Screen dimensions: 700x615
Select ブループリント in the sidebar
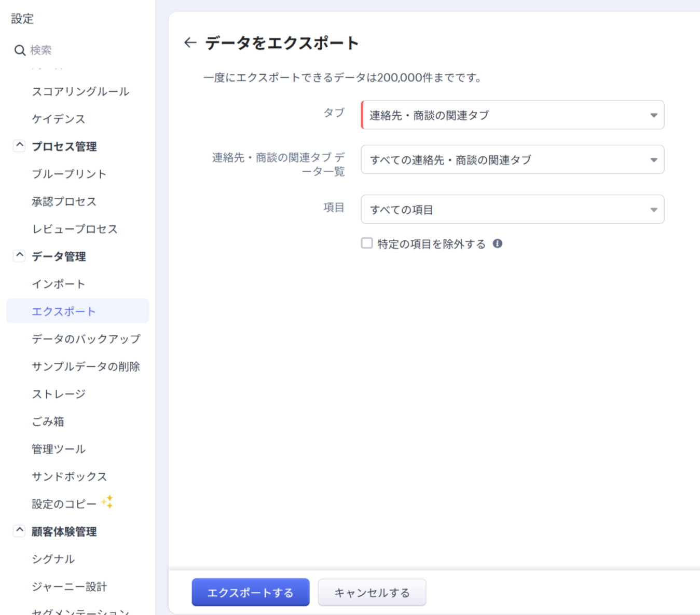point(69,174)
